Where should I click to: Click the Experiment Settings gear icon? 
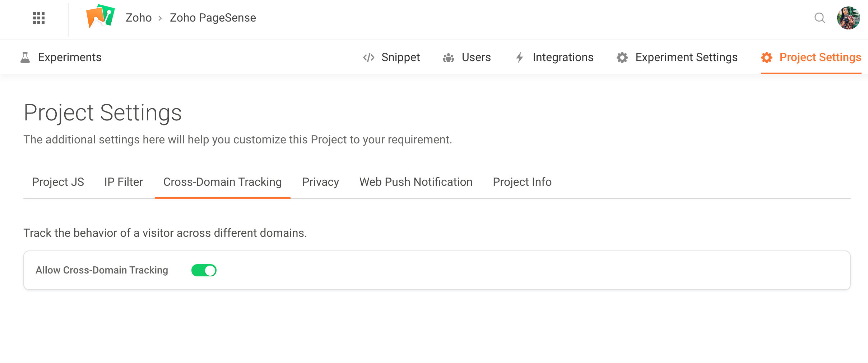[622, 58]
